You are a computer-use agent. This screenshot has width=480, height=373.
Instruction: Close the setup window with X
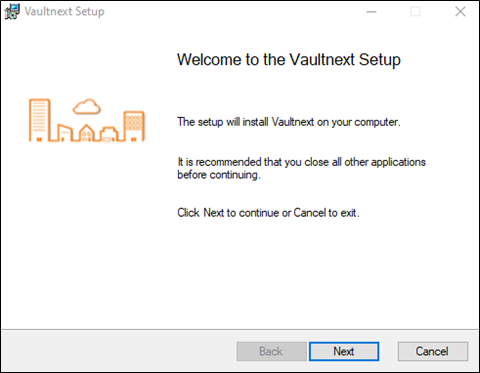pos(460,12)
